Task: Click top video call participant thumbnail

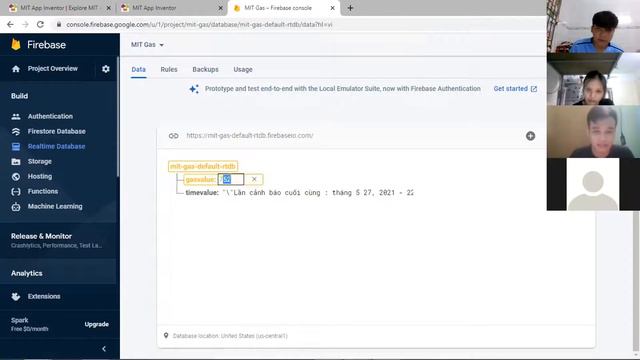Action: 593,27
